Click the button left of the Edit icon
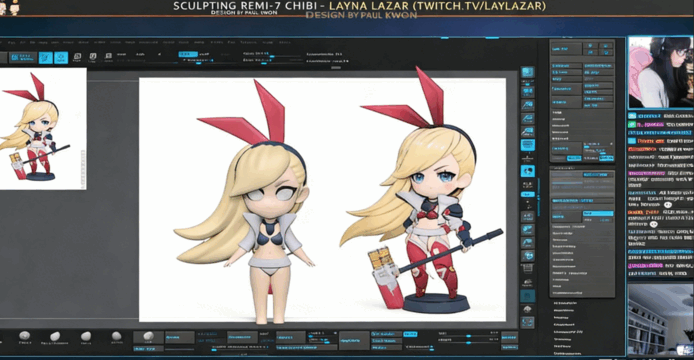 (22, 58)
